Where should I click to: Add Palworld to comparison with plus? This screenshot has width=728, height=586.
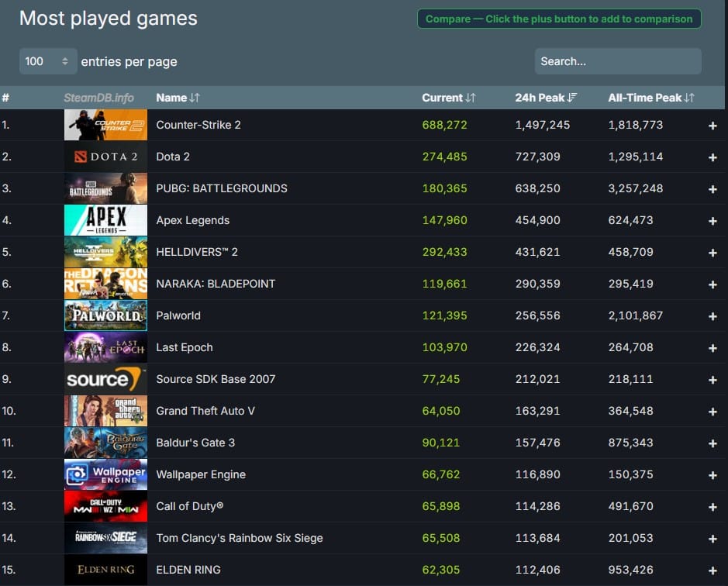712,316
